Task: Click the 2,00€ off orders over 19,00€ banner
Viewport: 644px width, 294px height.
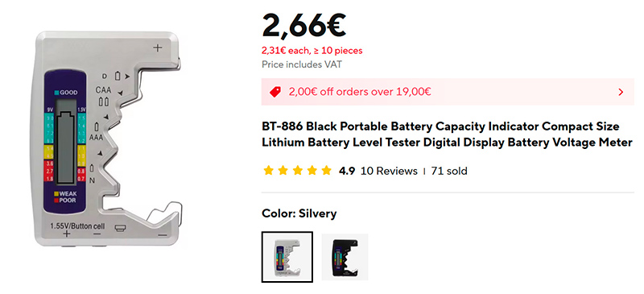Action: click(448, 92)
